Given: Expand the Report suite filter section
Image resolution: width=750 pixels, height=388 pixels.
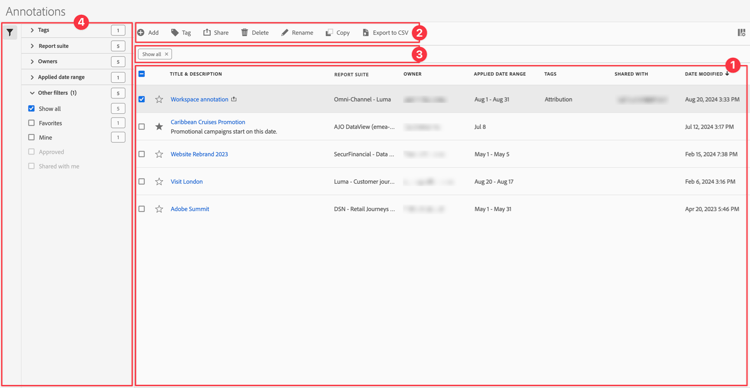Looking at the screenshot, I should 32,46.
